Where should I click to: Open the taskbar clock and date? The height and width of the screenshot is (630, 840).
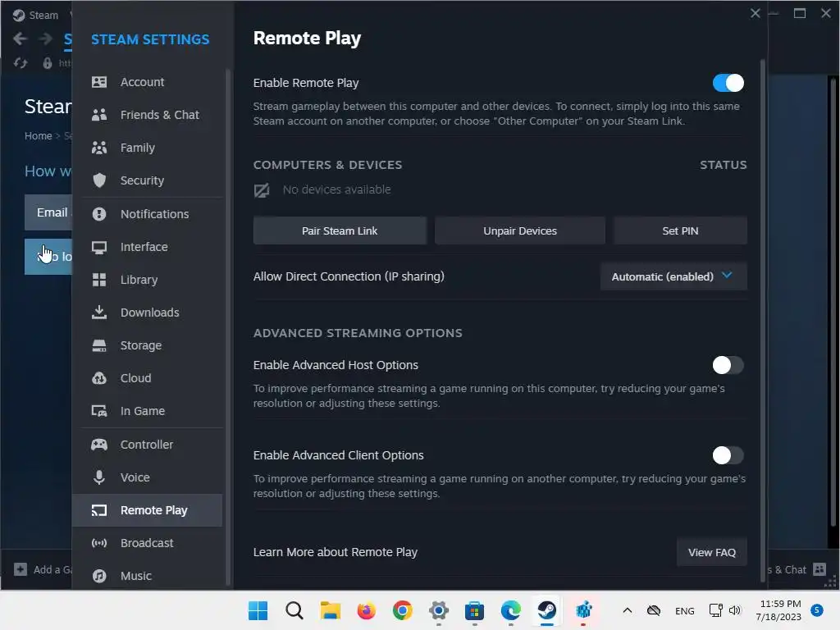point(779,610)
